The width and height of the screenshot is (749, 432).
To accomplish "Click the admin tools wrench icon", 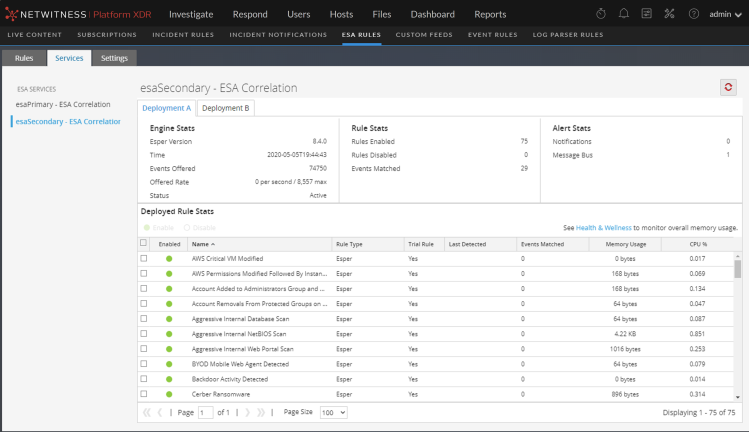I will [670, 14].
